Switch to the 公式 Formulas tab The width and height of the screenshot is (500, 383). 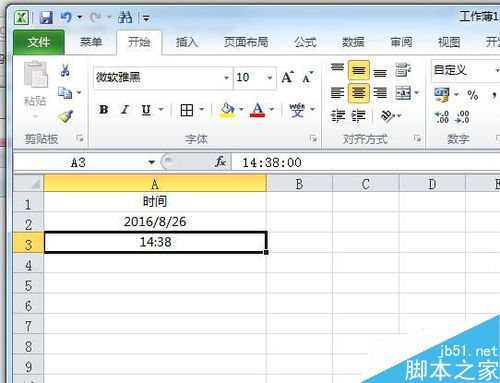[x=305, y=42]
